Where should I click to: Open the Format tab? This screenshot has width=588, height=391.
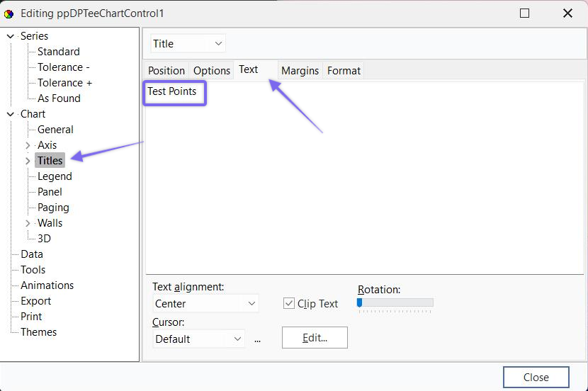click(x=344, y=71)
